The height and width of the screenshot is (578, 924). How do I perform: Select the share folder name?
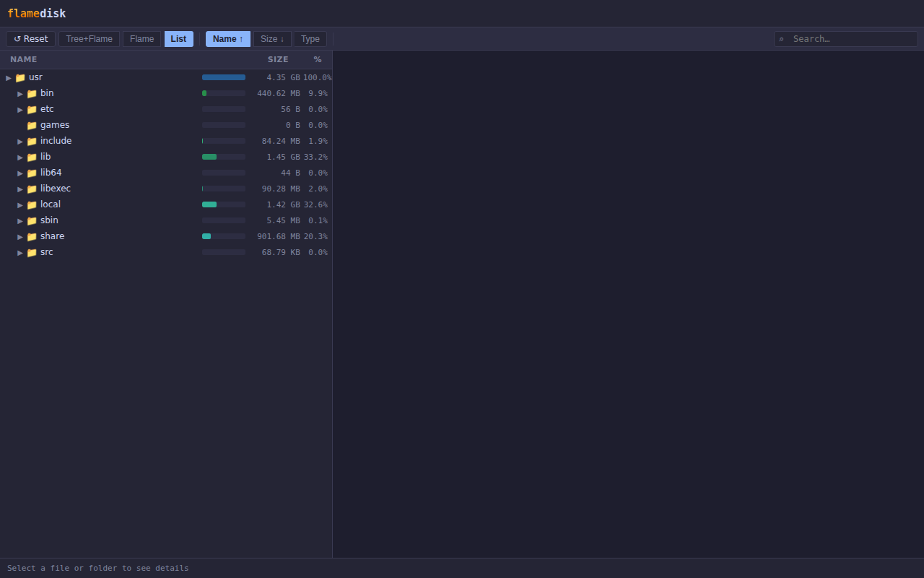click(x=53, y=236)
